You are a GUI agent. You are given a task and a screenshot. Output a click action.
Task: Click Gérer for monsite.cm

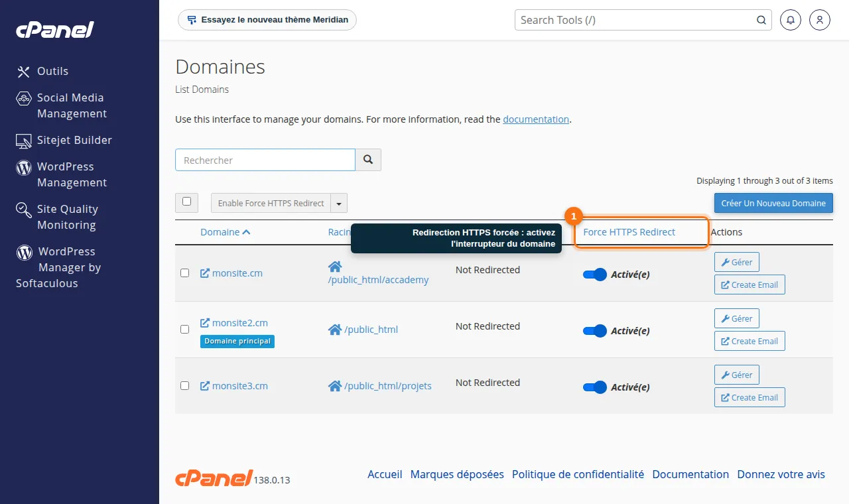[736, 262]
